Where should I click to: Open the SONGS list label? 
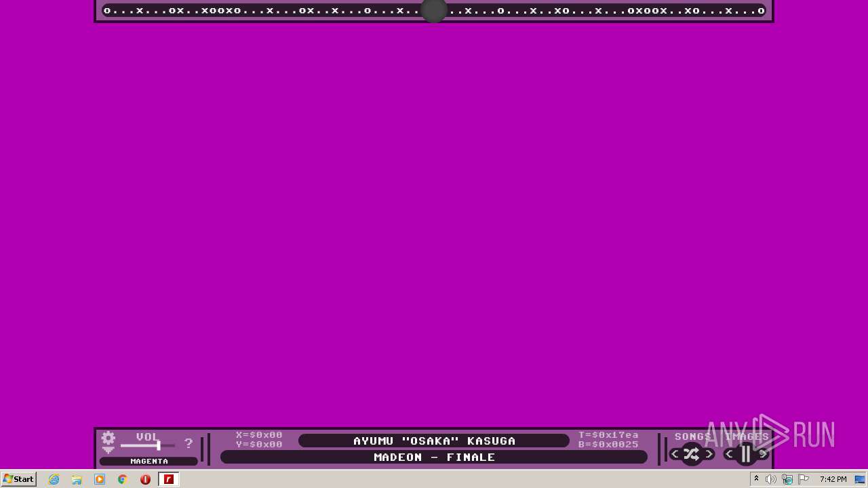tap(693, 436)
